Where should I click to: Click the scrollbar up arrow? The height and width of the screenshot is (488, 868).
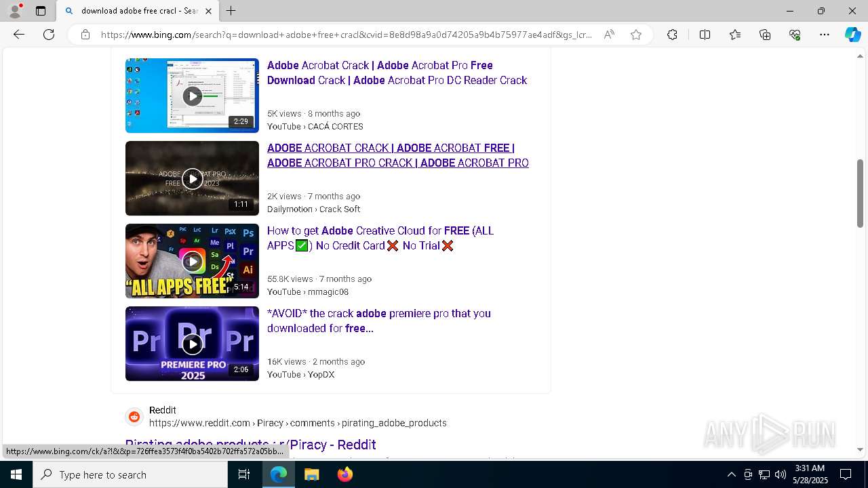click(x=860, y=56)
